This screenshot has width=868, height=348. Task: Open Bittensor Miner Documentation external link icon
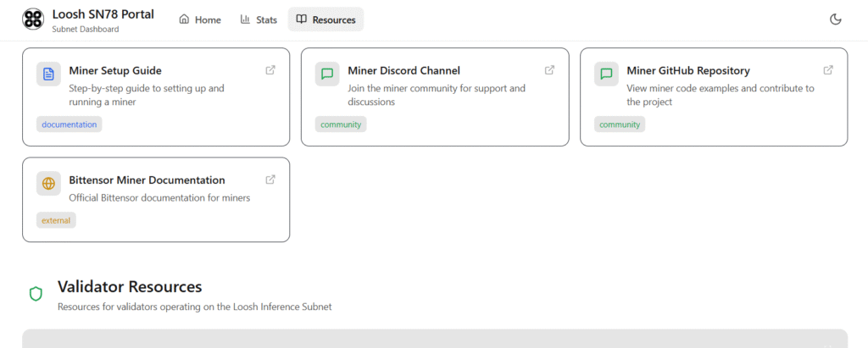pyautogui.click(x=270, y=180)
